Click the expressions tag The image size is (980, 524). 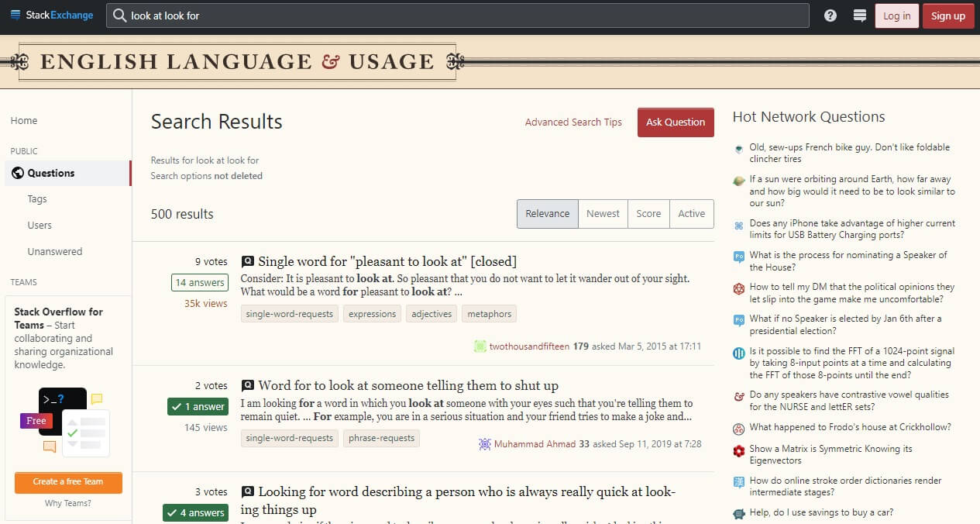click(373, 314)
